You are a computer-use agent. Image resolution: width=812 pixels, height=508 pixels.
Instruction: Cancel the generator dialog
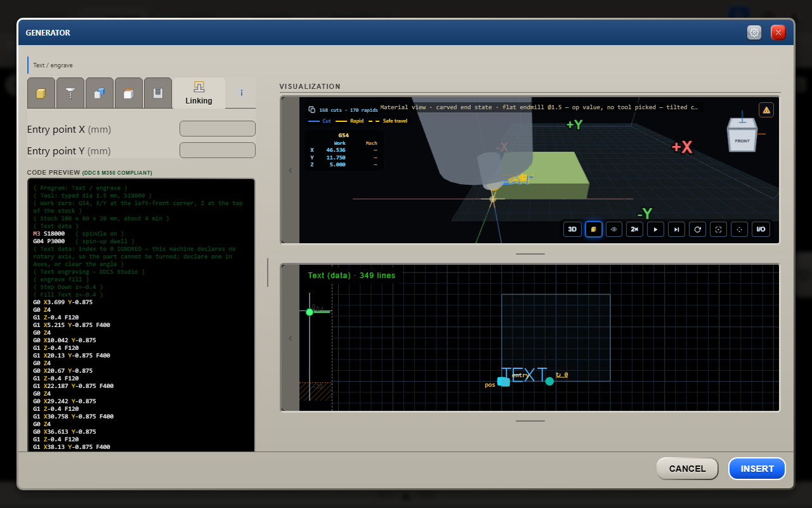(x=687, y=469)
